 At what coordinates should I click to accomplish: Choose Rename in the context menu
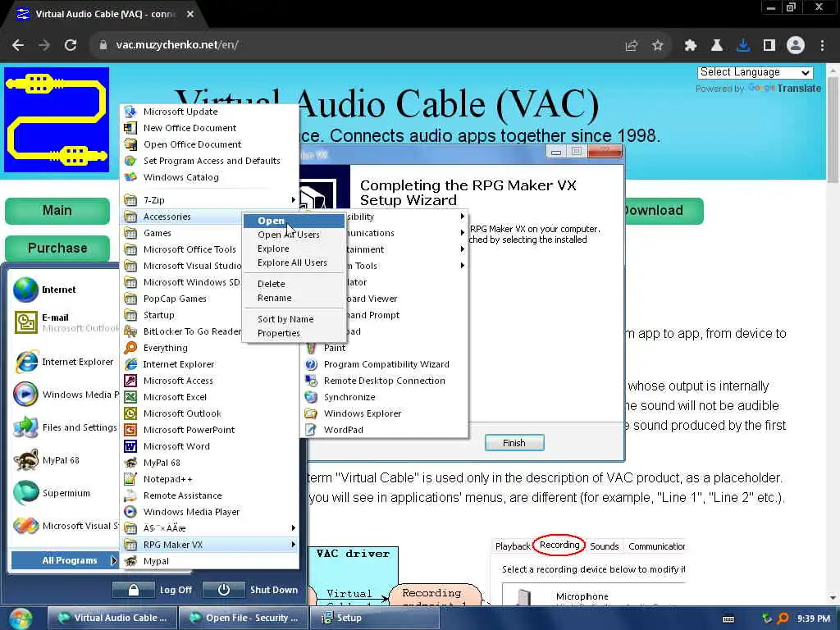point(294,298)
